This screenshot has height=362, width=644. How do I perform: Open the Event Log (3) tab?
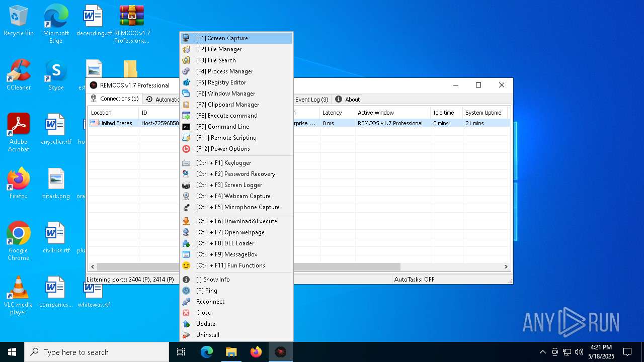311,100
